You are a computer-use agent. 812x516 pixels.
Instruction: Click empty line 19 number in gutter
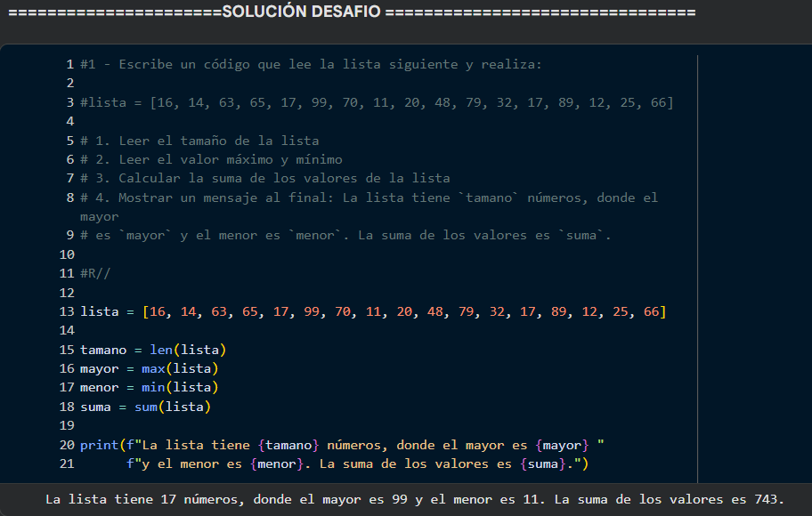pyautogui.click(x=67, y=425)
